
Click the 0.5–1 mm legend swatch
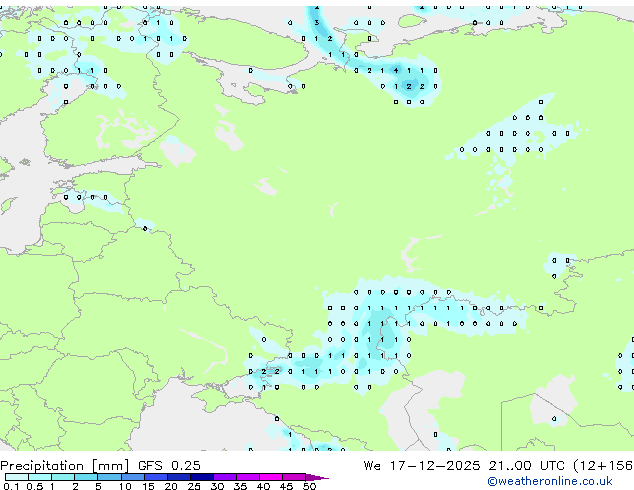pyautogui.click(x=40, y=477)
